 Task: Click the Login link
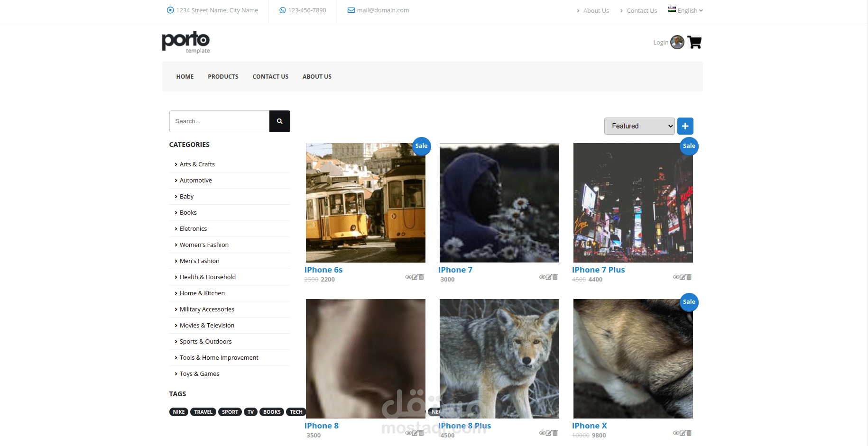[x=661, y=43]
